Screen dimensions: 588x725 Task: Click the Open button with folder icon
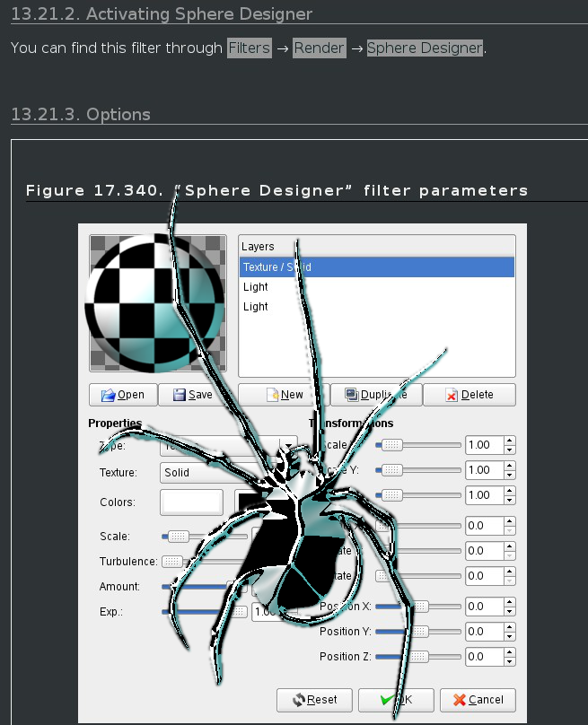(x=123, y=395)
